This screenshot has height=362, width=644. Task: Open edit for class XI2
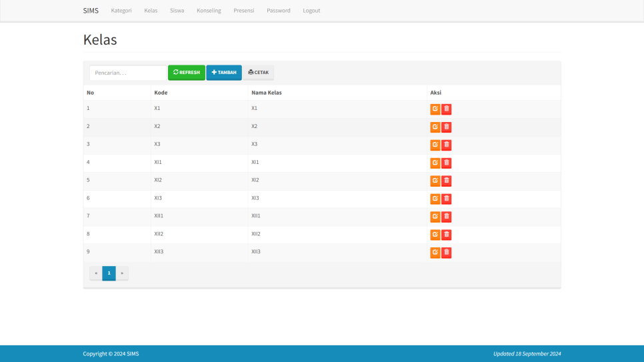coord(435,181)
